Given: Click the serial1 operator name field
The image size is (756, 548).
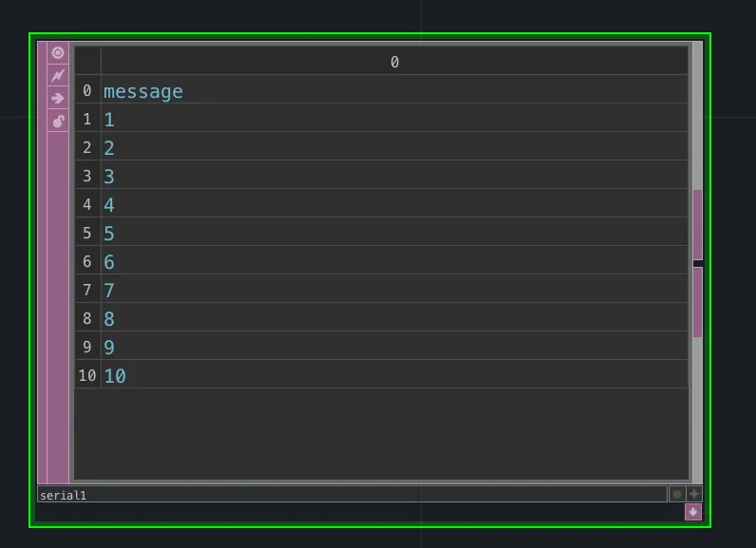Looking at the screenshot, I should [351, 495].
